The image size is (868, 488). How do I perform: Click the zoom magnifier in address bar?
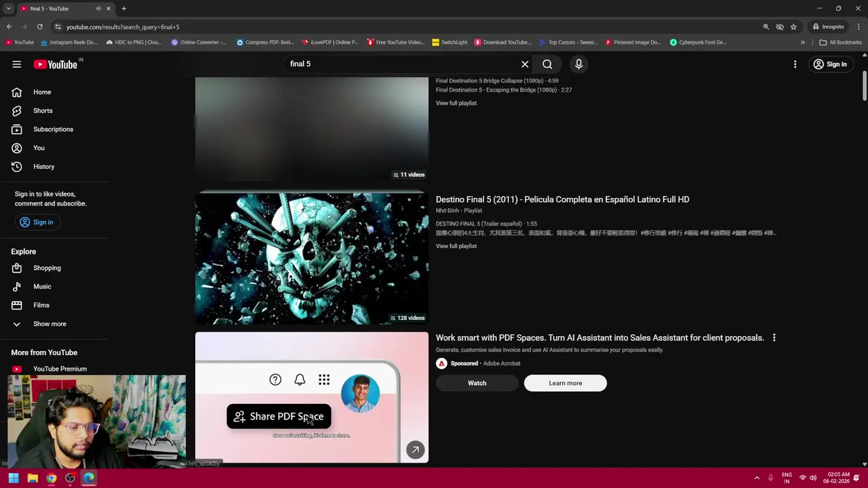pyautogui.click(x=766, y=26)
